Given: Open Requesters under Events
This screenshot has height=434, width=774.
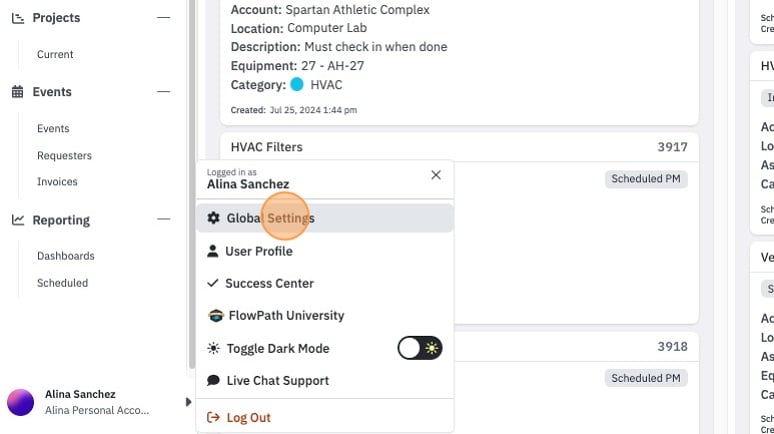Looking at the screenshot, I should [64, 156].
